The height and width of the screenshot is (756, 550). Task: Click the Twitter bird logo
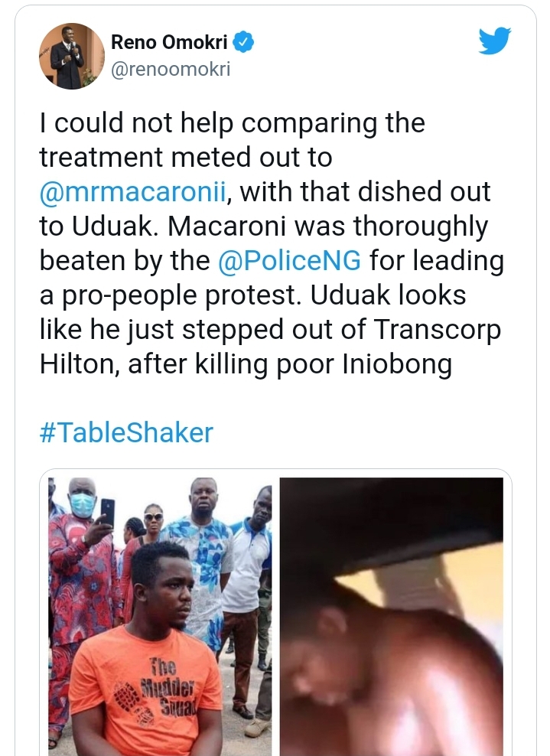point(494,41)
